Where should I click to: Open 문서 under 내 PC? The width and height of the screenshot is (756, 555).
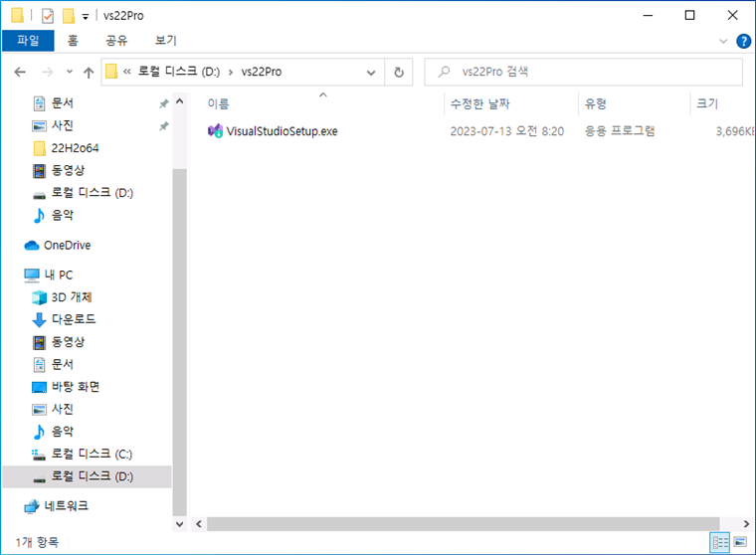(x=63, y=365)
